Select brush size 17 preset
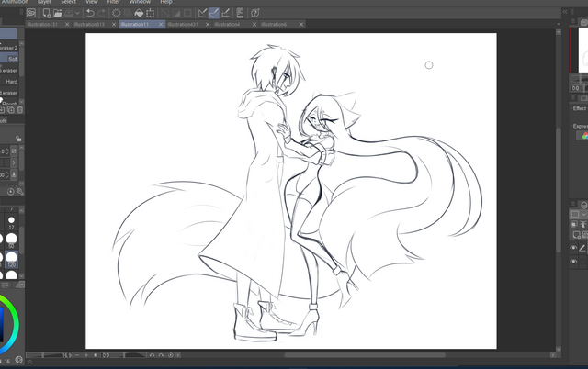Viewport: 588px width, 369px height. point(11,222)
